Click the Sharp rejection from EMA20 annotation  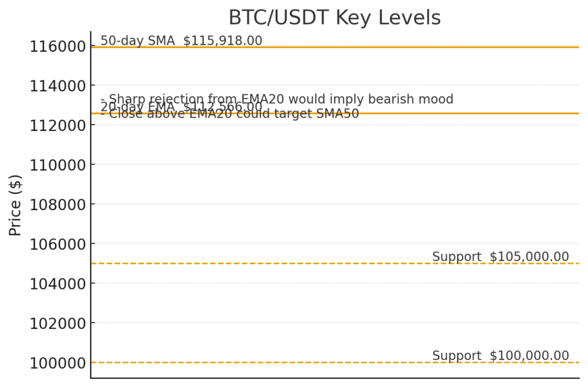(277, 99)
